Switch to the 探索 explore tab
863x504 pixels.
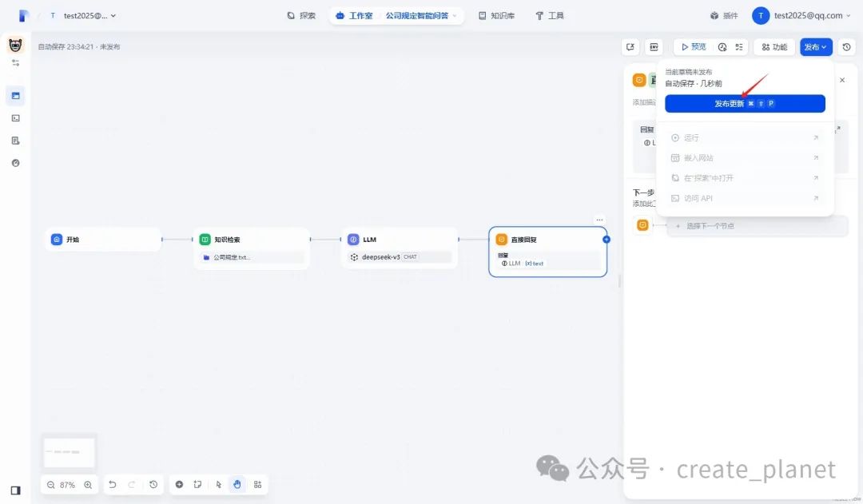pos(301,15)
